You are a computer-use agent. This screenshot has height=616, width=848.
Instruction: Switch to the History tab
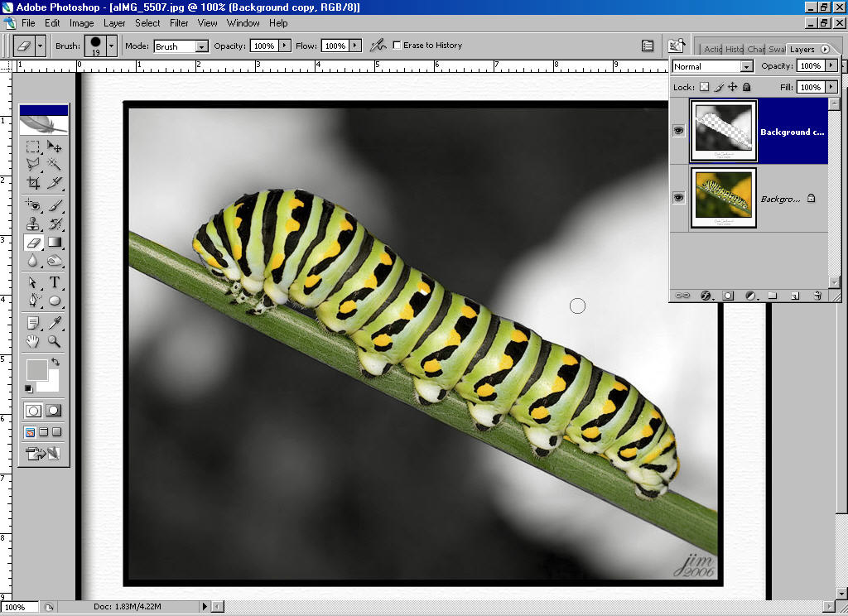click(x=734, y=49)
